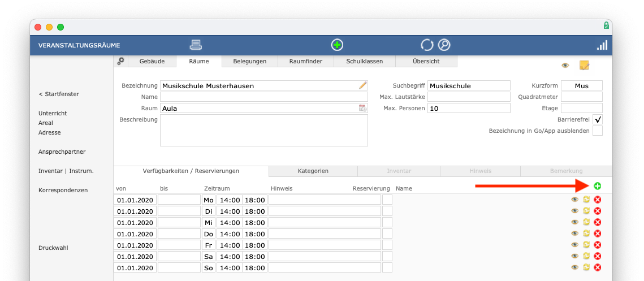The width and height of the screenshot is (644, 281).
Task: Delete the So availability row
Action: (x=598, y=267)
